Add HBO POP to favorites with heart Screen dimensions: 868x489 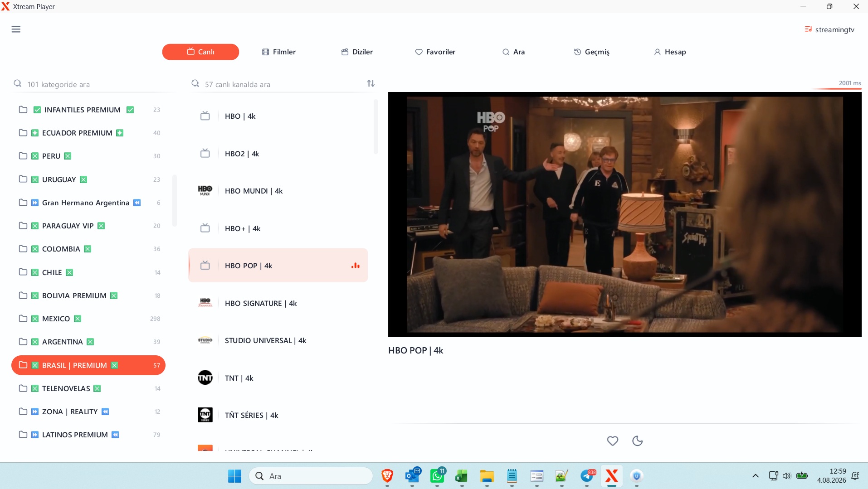pos(612,441)
